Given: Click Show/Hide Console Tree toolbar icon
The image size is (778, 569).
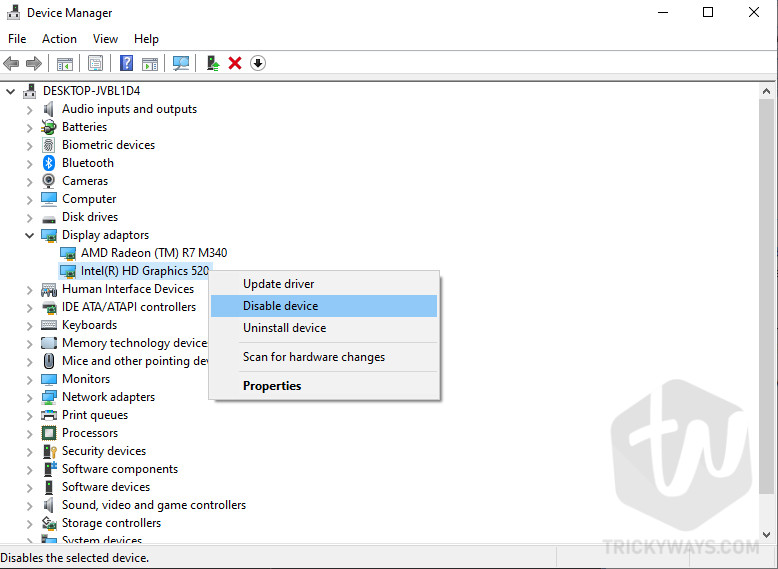Looking at the screenshot, I should pyautogui.click(x=65, y=63).
